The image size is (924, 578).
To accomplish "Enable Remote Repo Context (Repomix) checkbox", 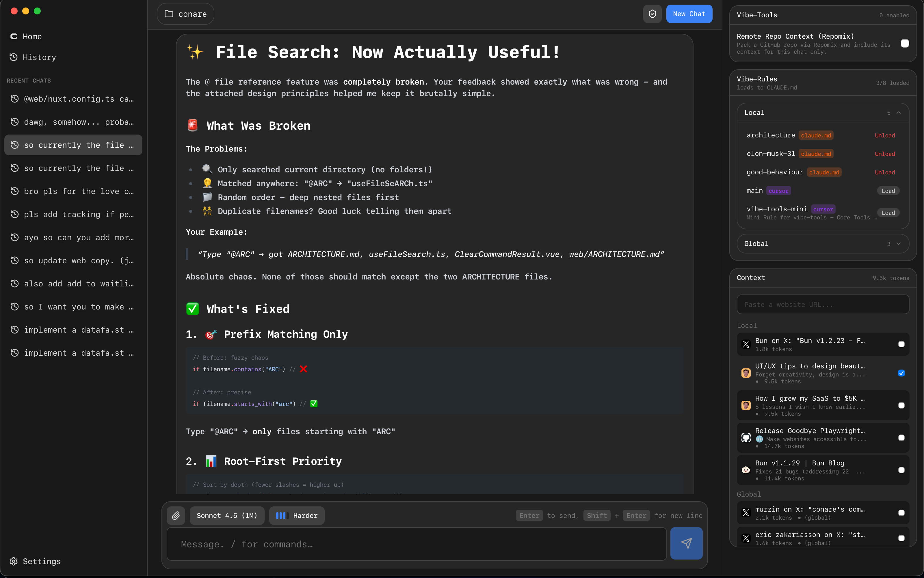I will coord(904,44).
